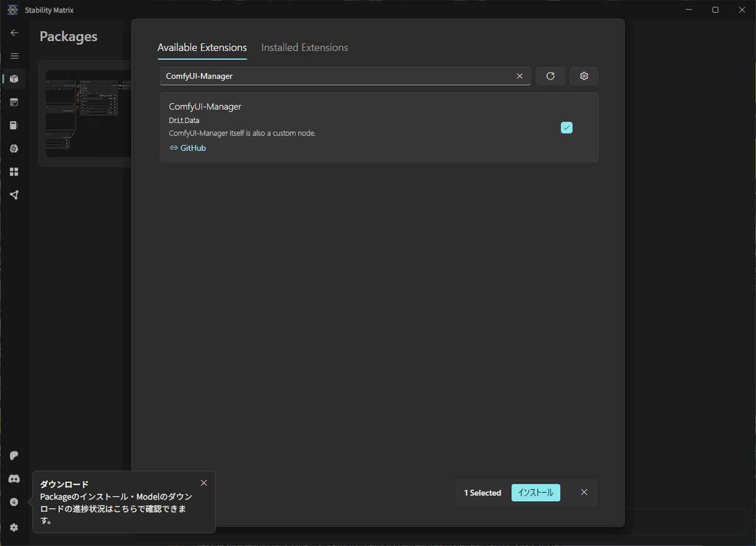Open the Discord icon in the sidebar
This screenshot has width=756, height=546.
(14, 479)
